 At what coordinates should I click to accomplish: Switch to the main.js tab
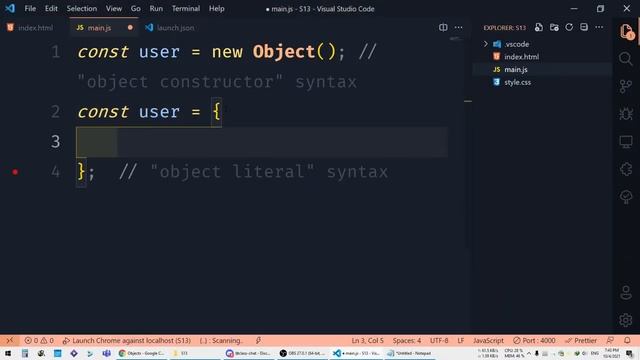[x=99, y=28]
